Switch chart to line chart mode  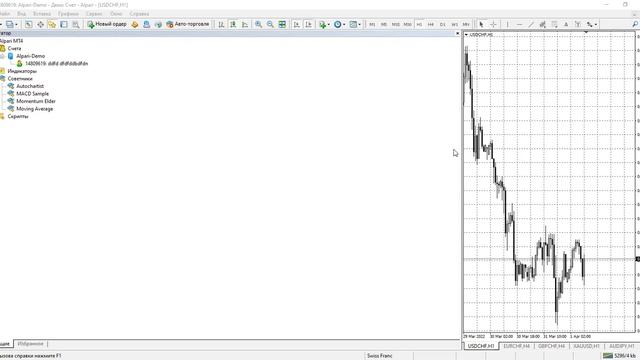tap(245, 24)
